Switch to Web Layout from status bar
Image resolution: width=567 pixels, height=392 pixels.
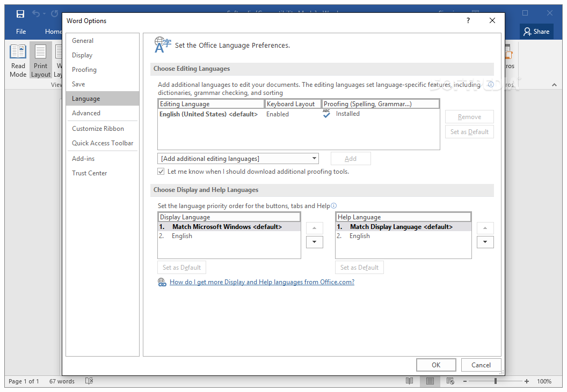click(450, 381)
